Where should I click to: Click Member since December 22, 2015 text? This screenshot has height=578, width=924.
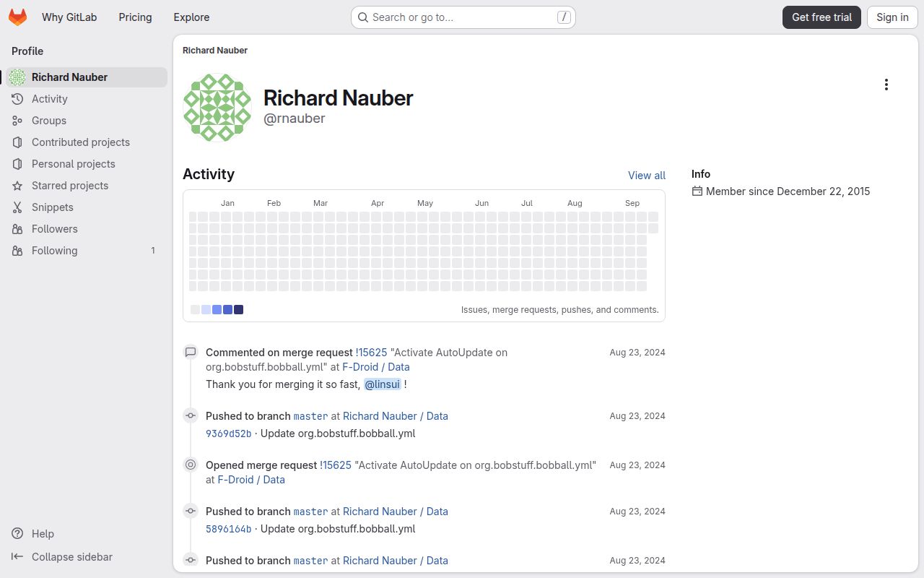pyautogui.click(x=788, y=191)
